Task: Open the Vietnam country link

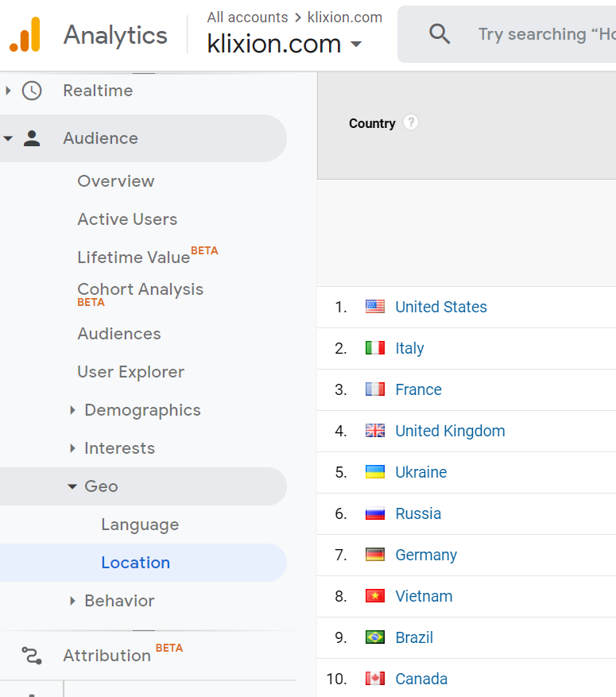Action: point(424,596)
